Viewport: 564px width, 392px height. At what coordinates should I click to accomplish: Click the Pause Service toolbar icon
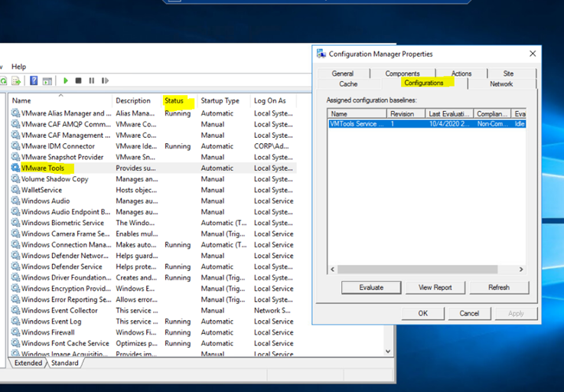point(92,80)
